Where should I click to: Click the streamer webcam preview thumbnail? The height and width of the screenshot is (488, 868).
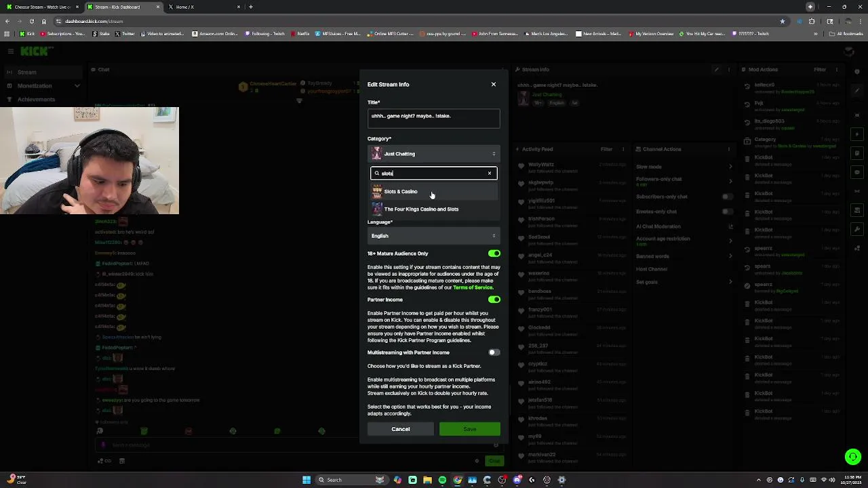coord(90,161)
